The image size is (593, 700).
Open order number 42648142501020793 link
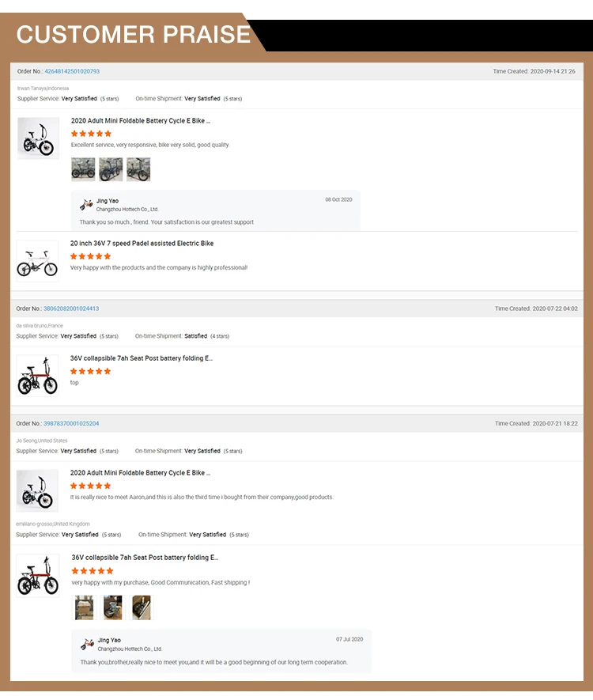pyautogui.click(x=72, y=71)
